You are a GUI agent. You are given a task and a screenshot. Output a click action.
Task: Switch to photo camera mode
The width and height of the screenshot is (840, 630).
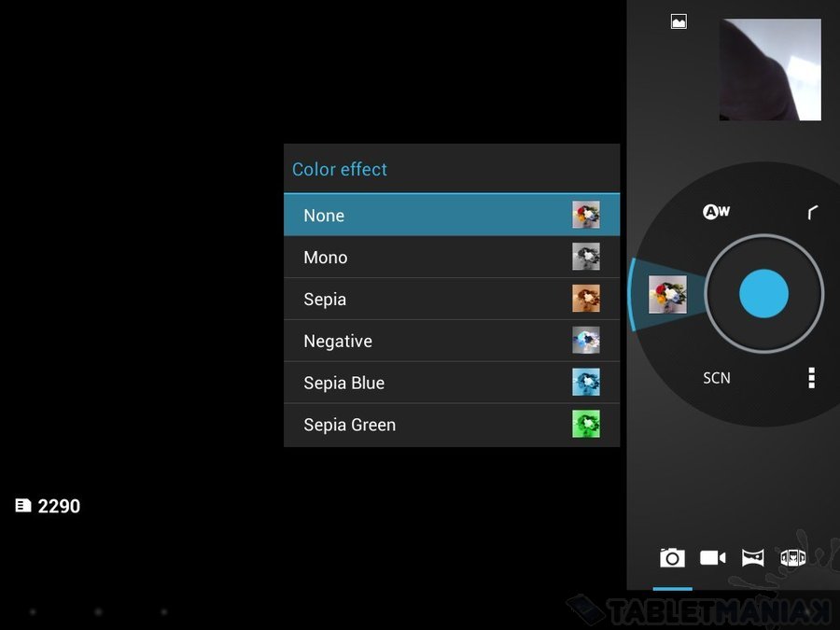pyautogui.click(x=672, y=558)
